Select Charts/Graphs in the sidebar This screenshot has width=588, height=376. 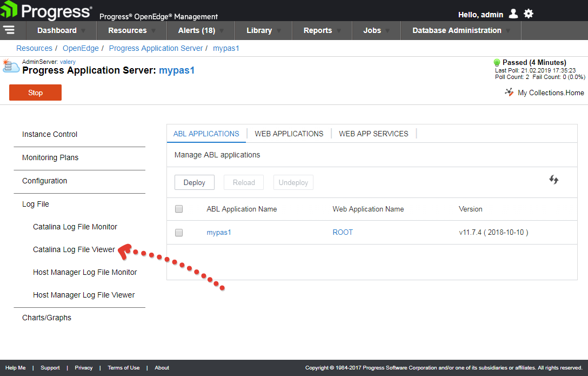[46, 318]
